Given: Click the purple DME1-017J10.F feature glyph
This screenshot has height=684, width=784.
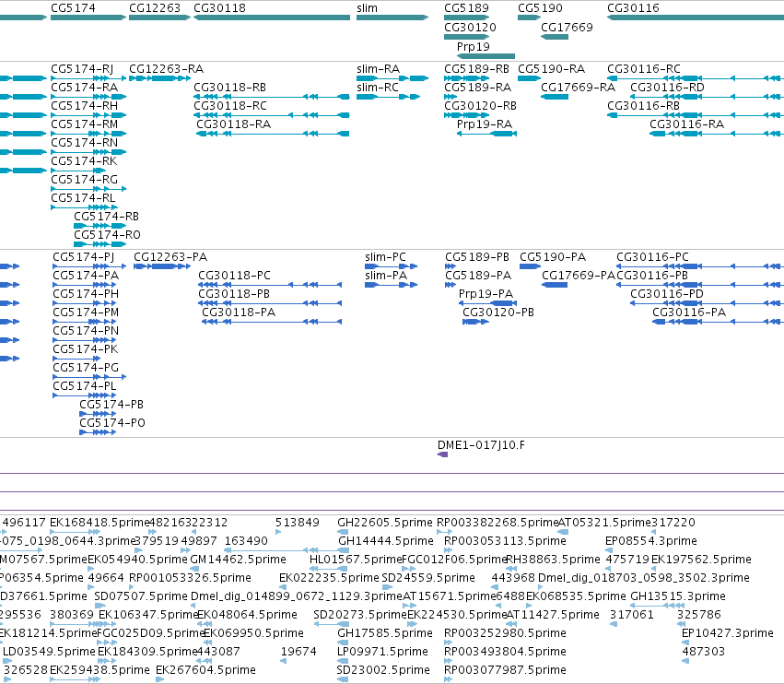Looking at the screenshot, I should point(442,454).
